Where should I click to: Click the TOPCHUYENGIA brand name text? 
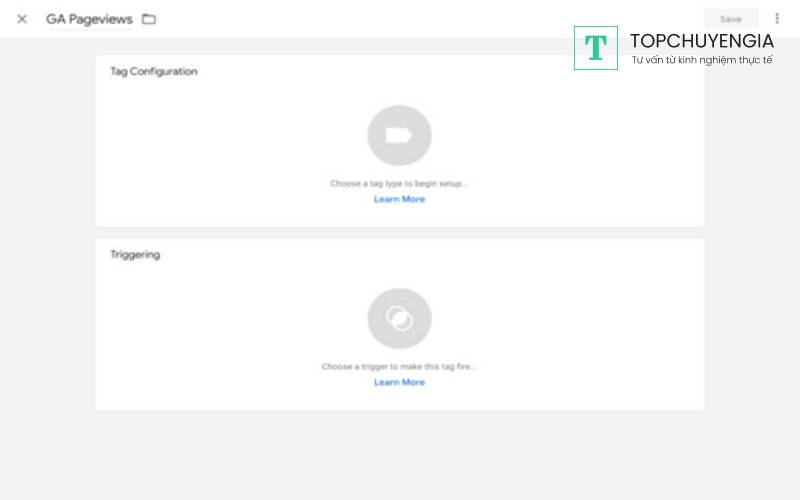click(x=701, y=41)
